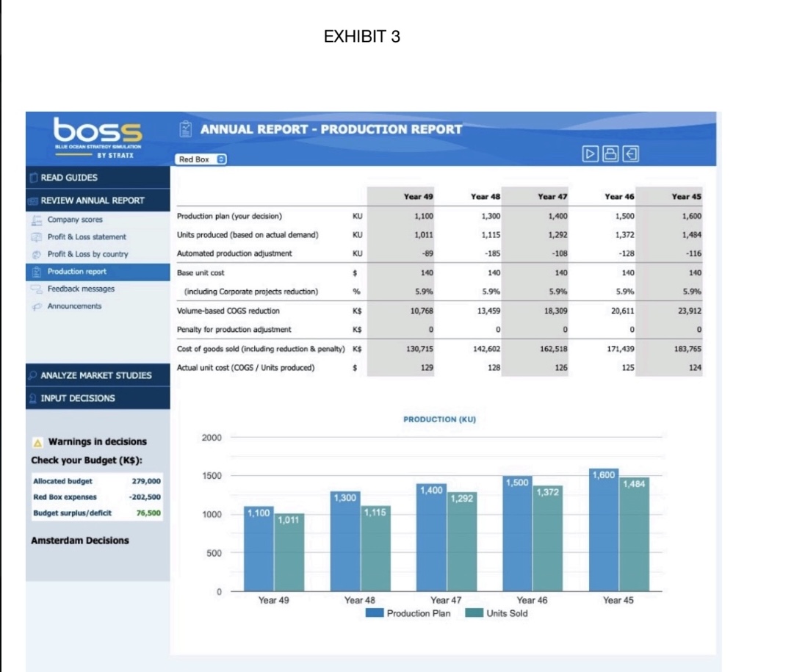Select Production report in sidebar
Viewport: 794px width, 672px height.
click(x=98, y=272)
